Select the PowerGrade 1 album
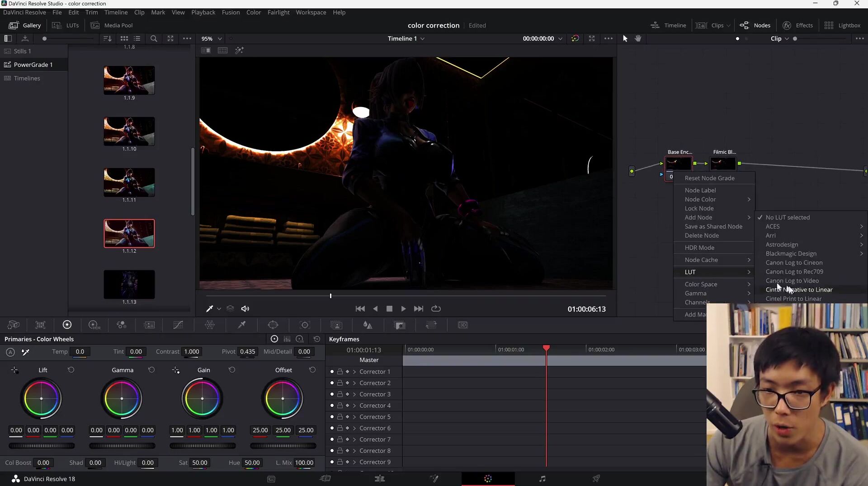Viewport: 868px width, 486px height. [x=33, y=65]
